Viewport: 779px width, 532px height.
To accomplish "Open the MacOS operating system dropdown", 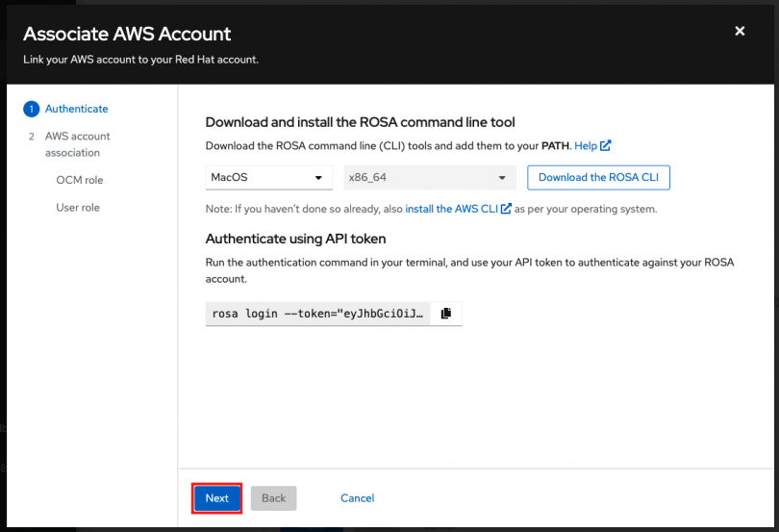I will pos(269,178).
